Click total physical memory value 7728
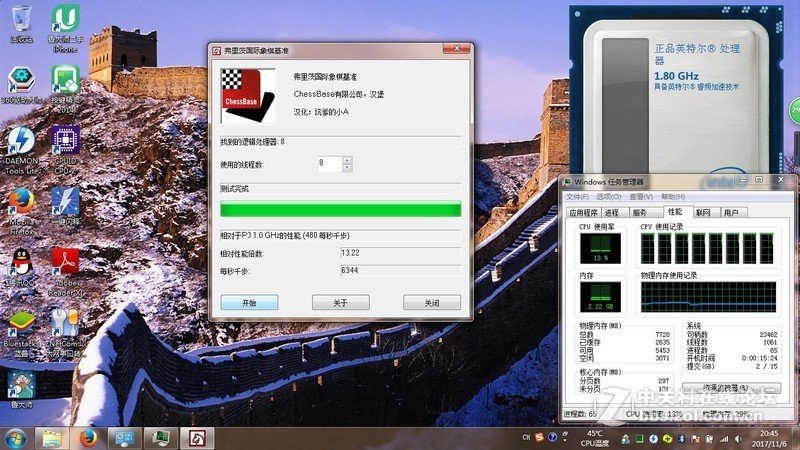This screenshot has width=800, height=450. (662, 335)
